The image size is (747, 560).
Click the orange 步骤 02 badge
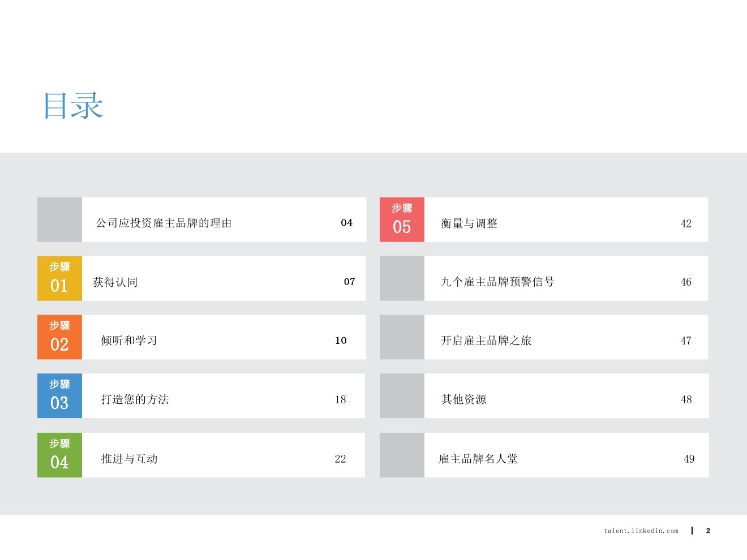point(59,337)
